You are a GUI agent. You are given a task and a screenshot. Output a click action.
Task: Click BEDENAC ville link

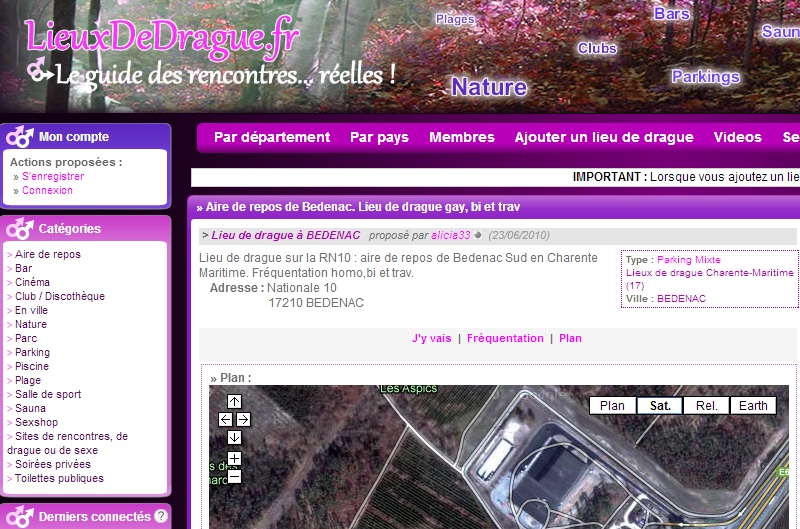coord(681,298)
